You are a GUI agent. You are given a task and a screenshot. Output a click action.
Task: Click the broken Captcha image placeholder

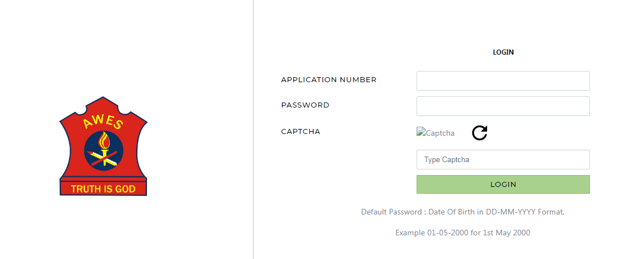435,132
